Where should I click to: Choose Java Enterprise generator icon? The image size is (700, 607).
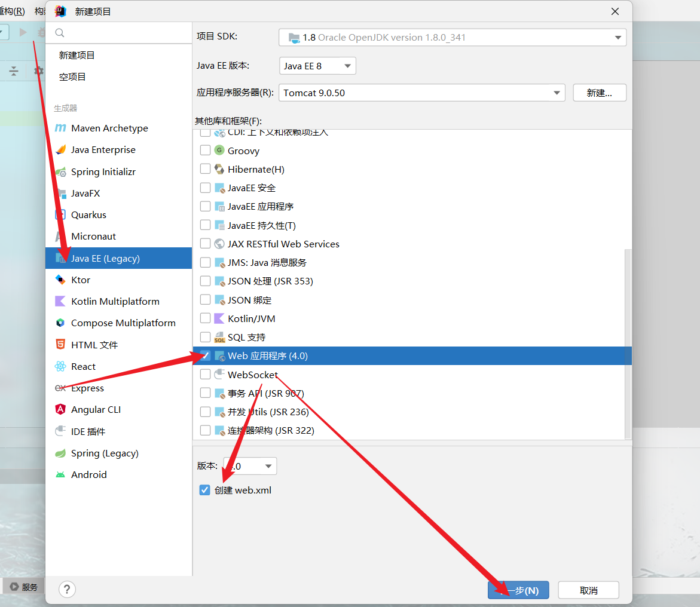click(60, 149)
